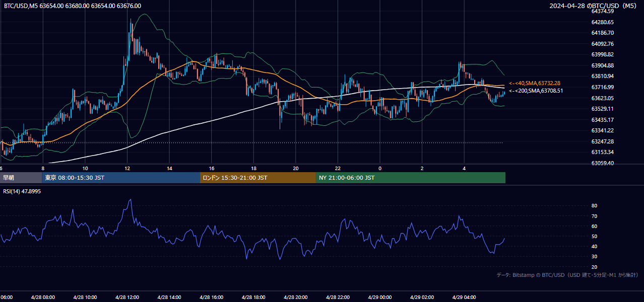
Task: Click the 63810.94 price axis label
Action: point(603,76)
